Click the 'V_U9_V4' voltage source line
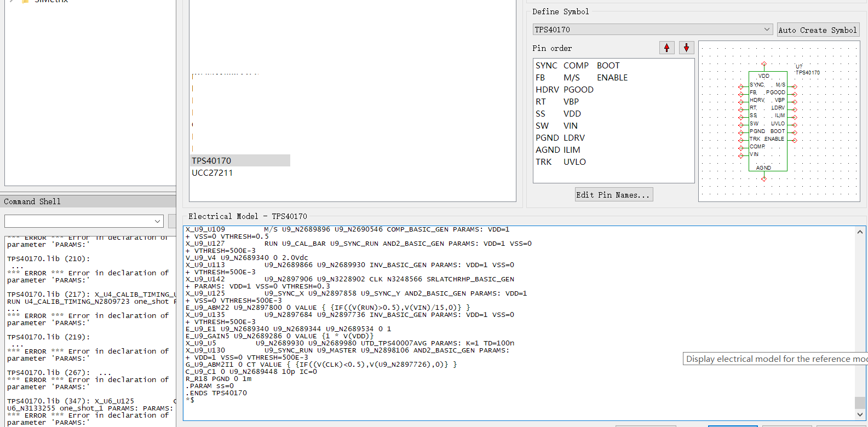868x427 pixels. (x=247, y=258)
